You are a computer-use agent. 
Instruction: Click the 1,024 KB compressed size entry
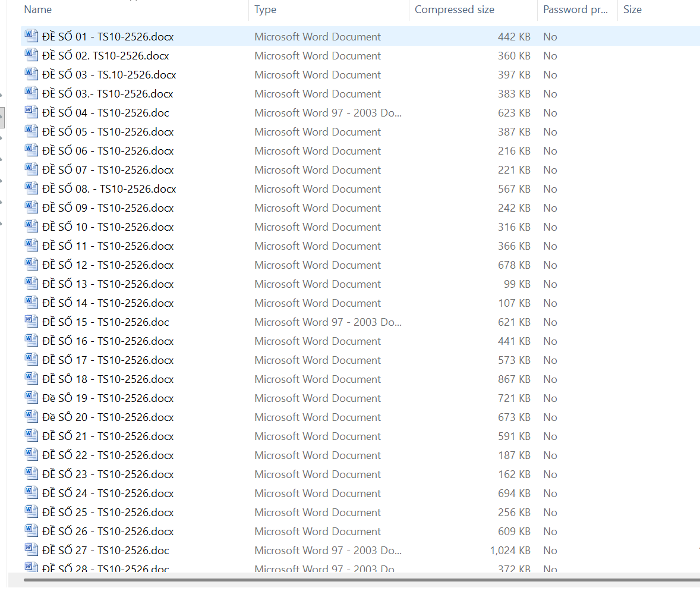click(510, 551)
